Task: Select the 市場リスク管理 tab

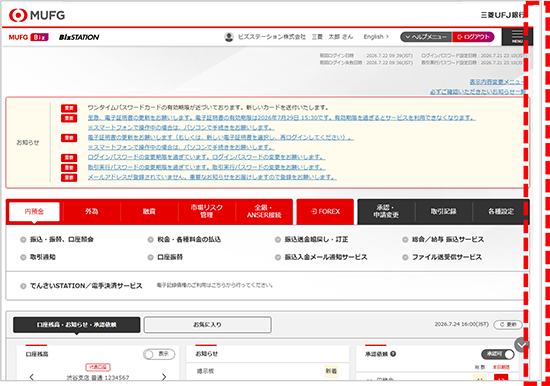Action: (207, 211)
